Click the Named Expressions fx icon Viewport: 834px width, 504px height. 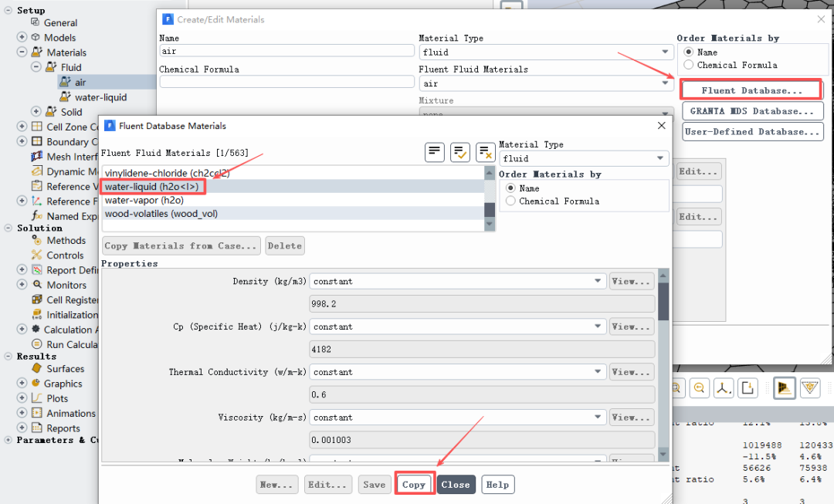(x=37, y=216)
